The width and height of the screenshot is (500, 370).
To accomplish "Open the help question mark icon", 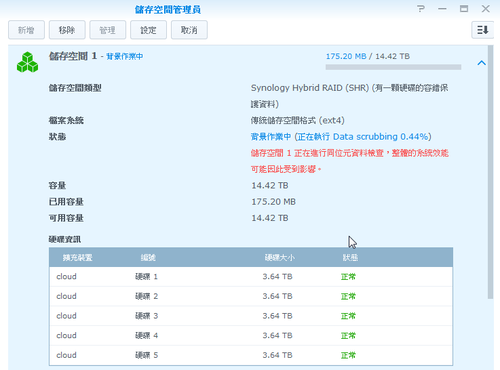I will 421,9.
